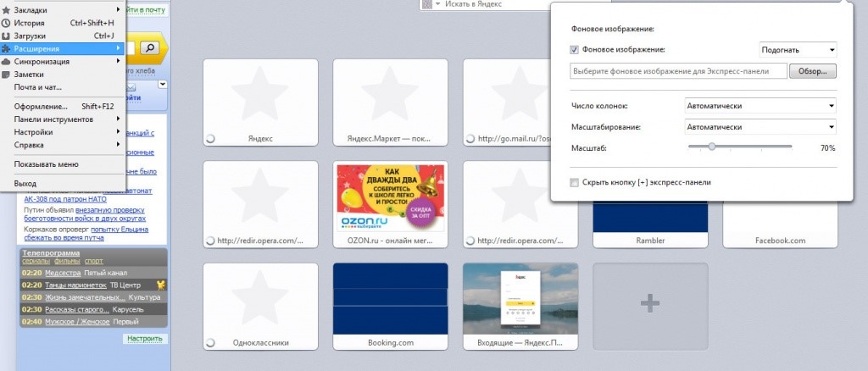
Task: Uncheck the Фоновое изображение checkbox
Action: tap(575, 50)
